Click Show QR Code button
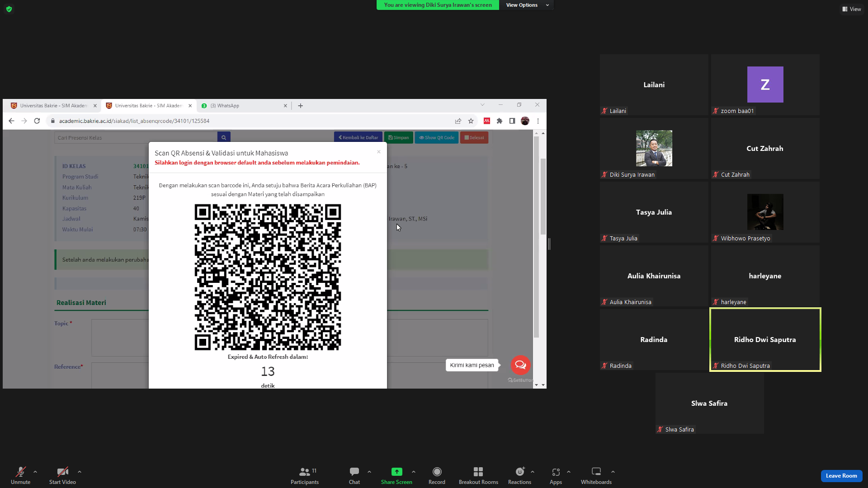This screenshot has height=488, width=868. 437,138
